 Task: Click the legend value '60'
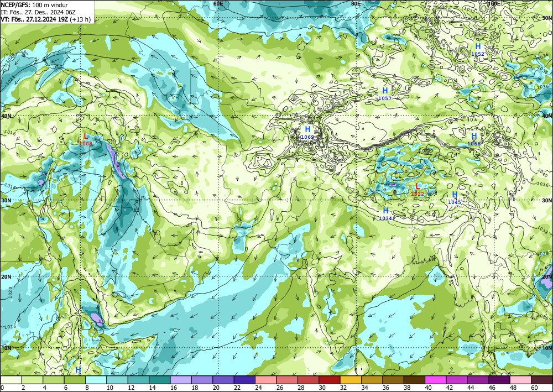pos(534,388)
